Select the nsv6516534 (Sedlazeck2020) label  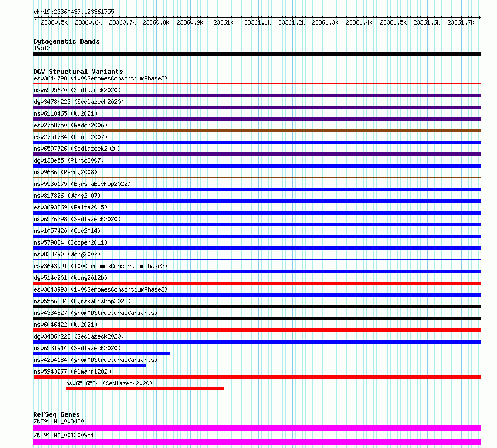(x=109, y=383)
